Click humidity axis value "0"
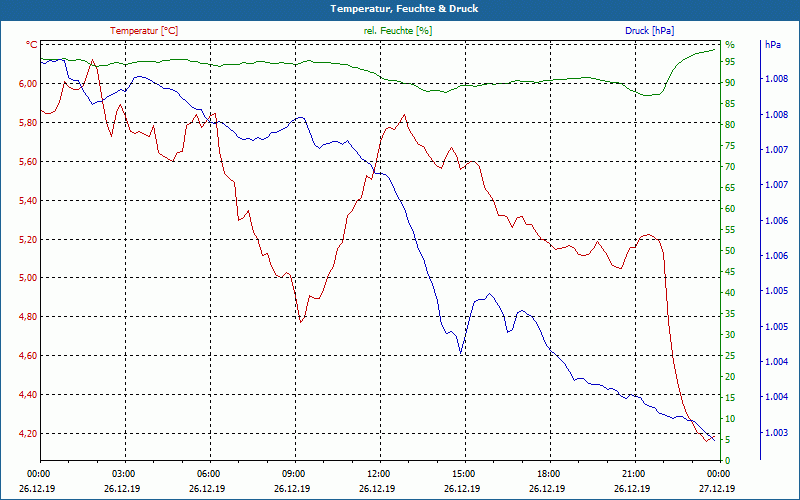Image resolution: width=800 pixels, height=500 pixels. 728,461
